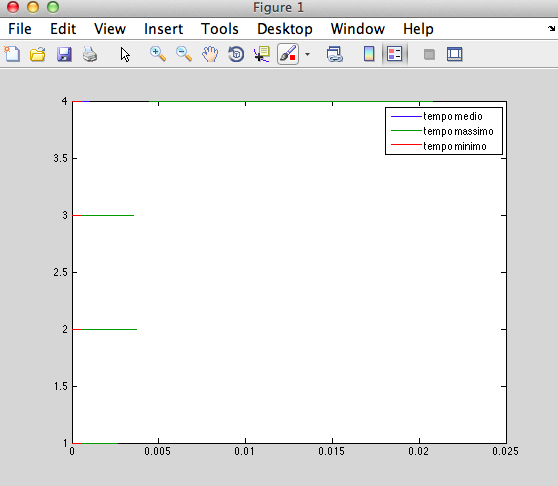Viewport: 558px width, 486px height.
Task: Print the figure using printer icon
Action: (90, 54)
